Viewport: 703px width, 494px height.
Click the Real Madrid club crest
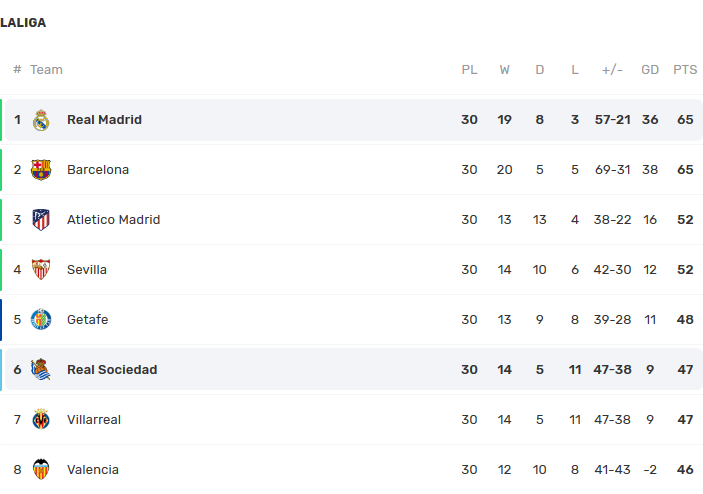[41, 120]
